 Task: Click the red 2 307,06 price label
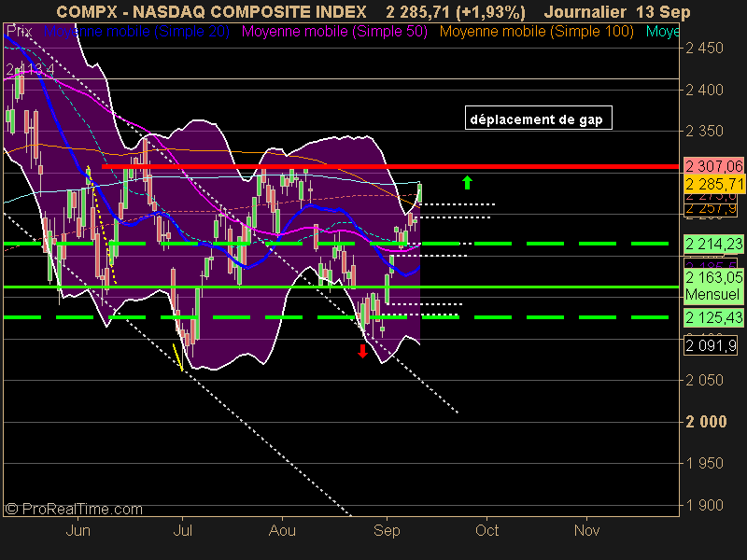click(713, 166)
